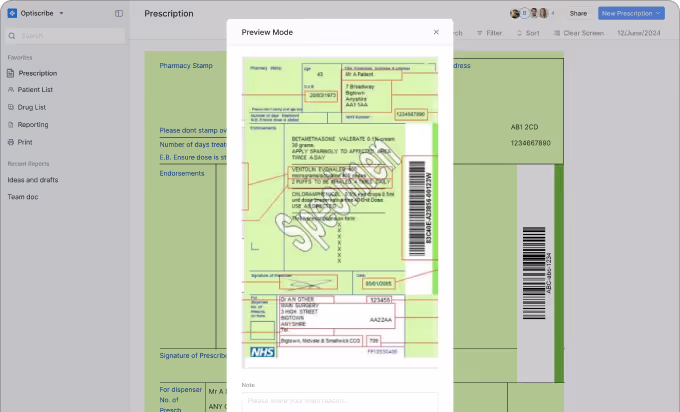Click the 12/June/2024 date
Screen dimensions: 680x412
[x=639, y=33]
